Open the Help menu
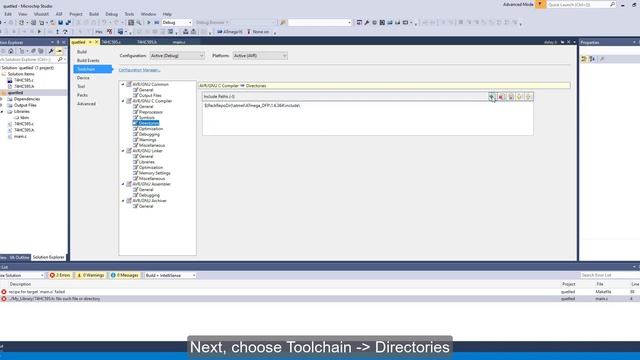The image size is (640, 360). pos(167,14)
